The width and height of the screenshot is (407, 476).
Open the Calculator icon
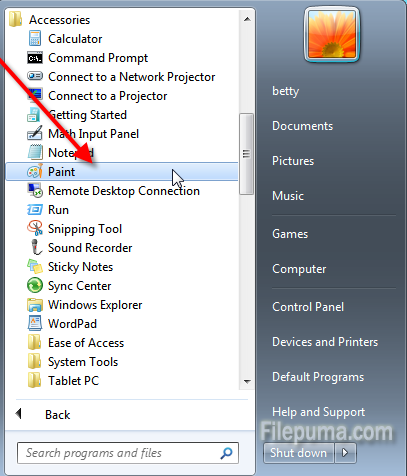(35, 39)
